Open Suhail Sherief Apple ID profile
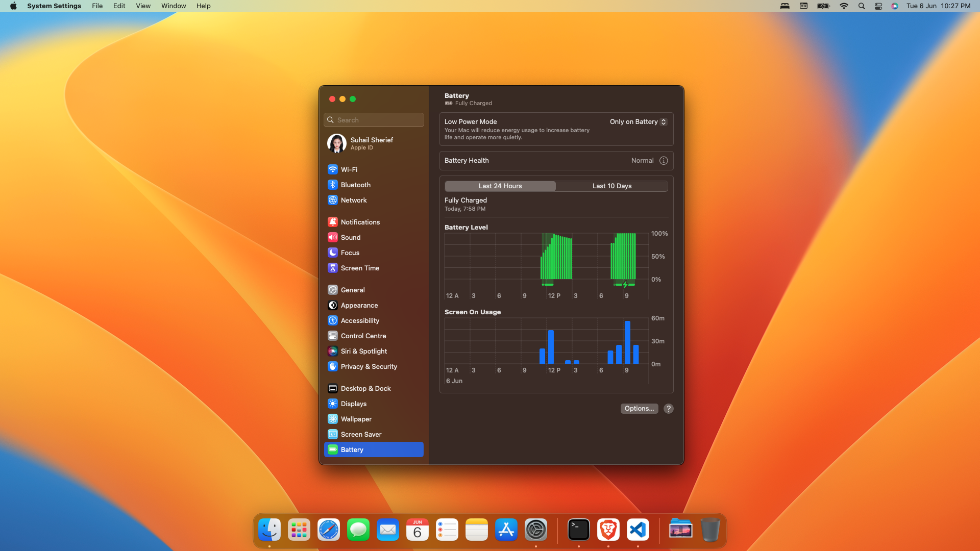Viewport: 980px width, 551px height. (371, 143)
